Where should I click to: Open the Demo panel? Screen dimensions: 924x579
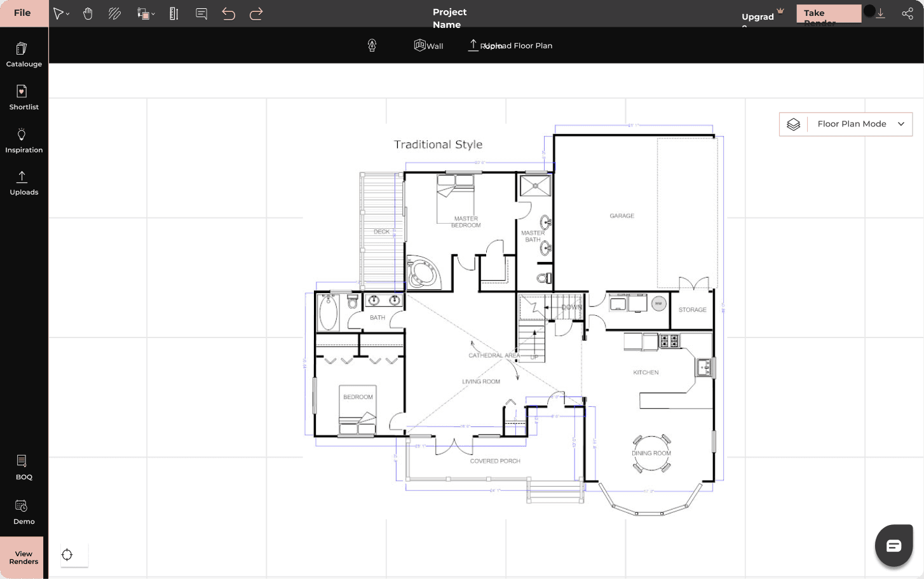pyautogui.click(x=24, y=512)
